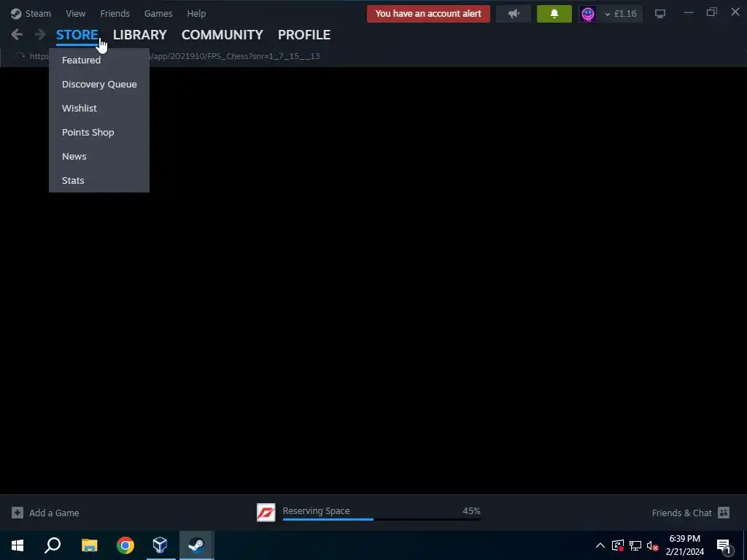Screen dimensions: 747x560
Task: Click the muted speaker volume icon
Action: tap(652, 545)
